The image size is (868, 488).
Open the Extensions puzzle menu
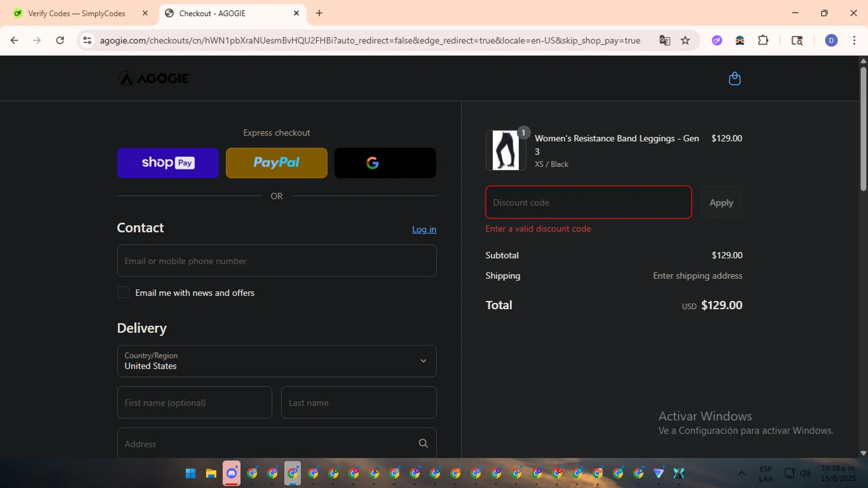(x=763, y=41)
